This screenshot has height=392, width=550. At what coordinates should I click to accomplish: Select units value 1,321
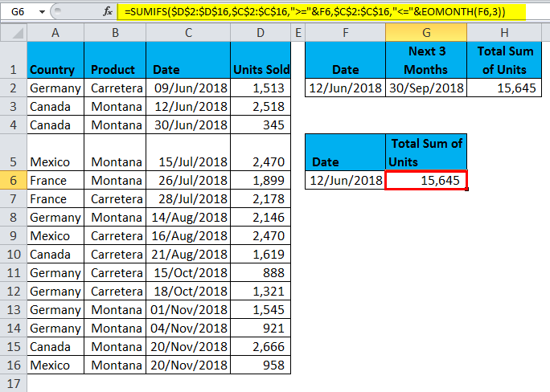click(x=261, y=291)
